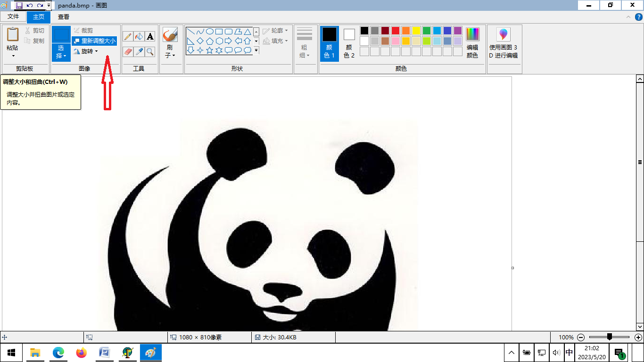644x362 pixels.
Task: Select the Diamond shape
Action: [200, 41]
